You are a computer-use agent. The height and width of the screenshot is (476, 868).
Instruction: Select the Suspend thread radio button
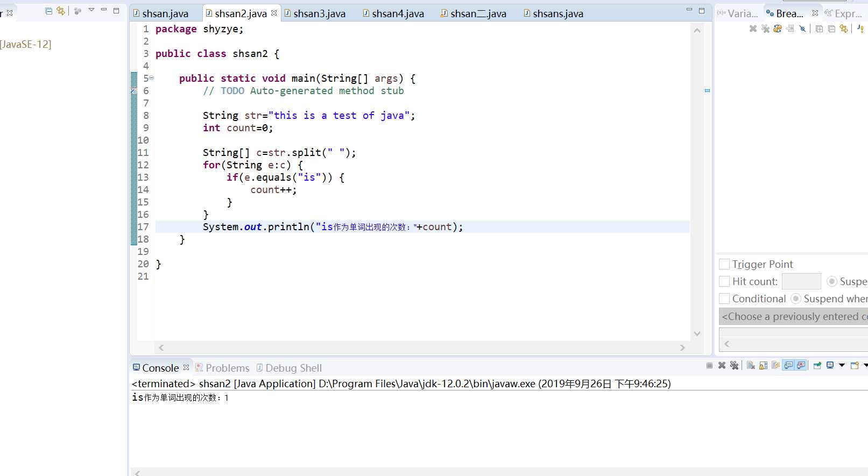pyautogui.click(x=832, y=281)
